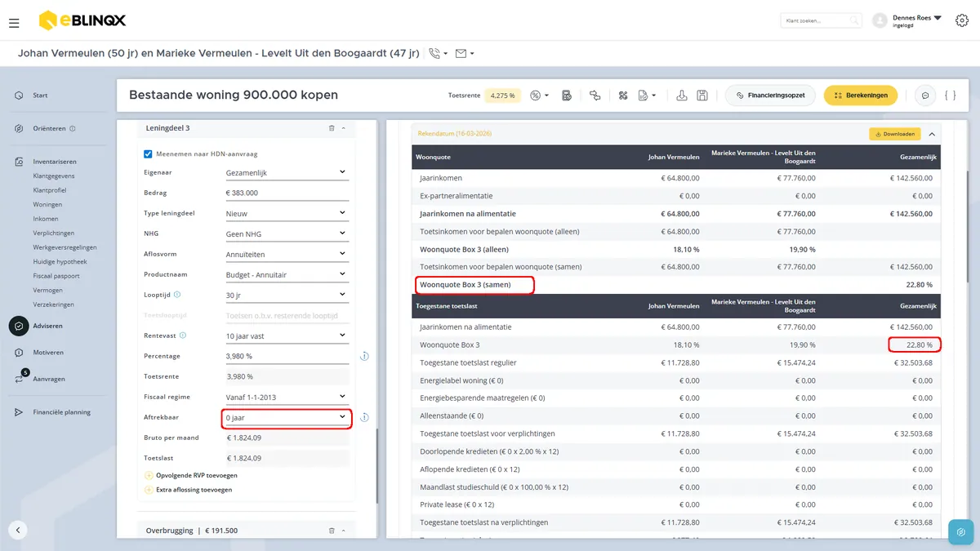The width and height of the screenshot is (980, 551).
Task: Click the Financieringsopzet button
Action: click(770, 96)
